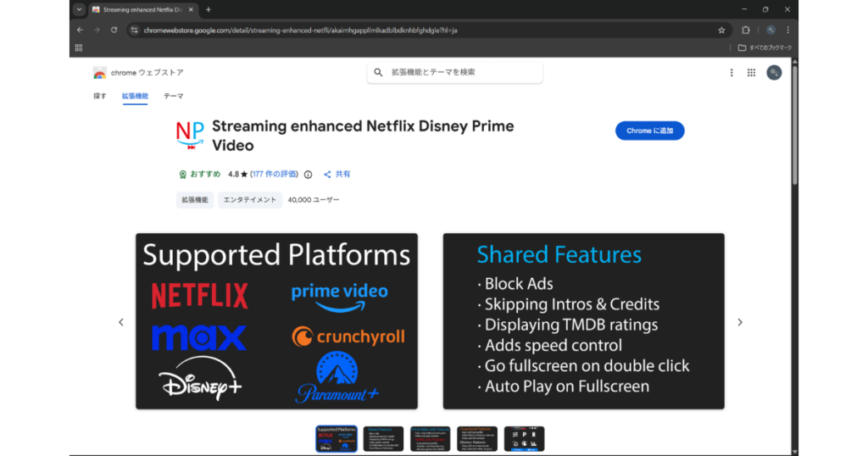Click the 共有 share link
The image size is (868, 456).
tap(337, 175)
